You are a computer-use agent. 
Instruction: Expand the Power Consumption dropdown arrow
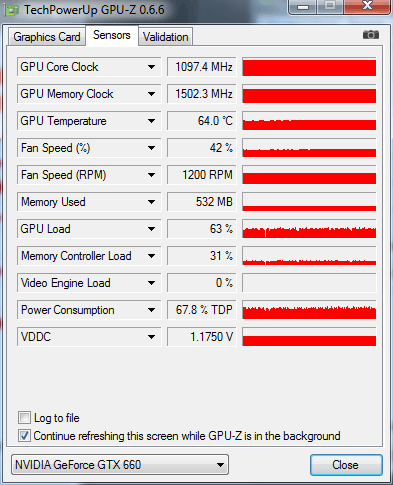(151, 310)
